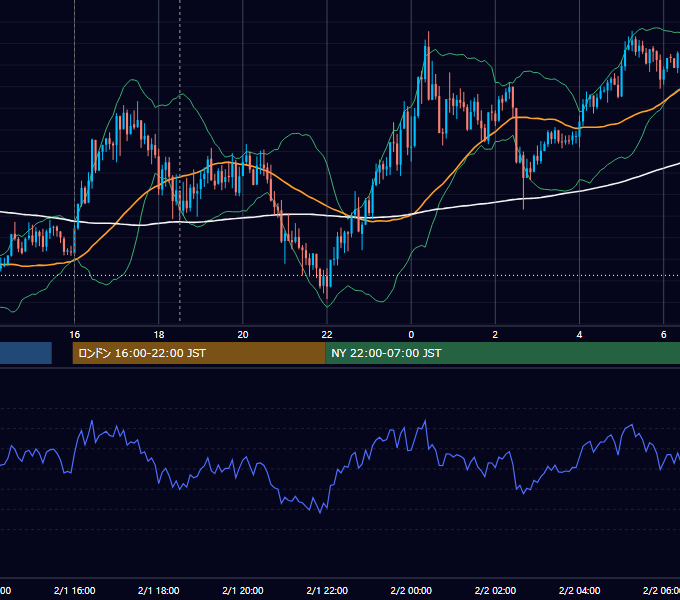Click the '2/1 18:00' date label
The height and width of the screenshot is (600, 680).
pos(159,590)
